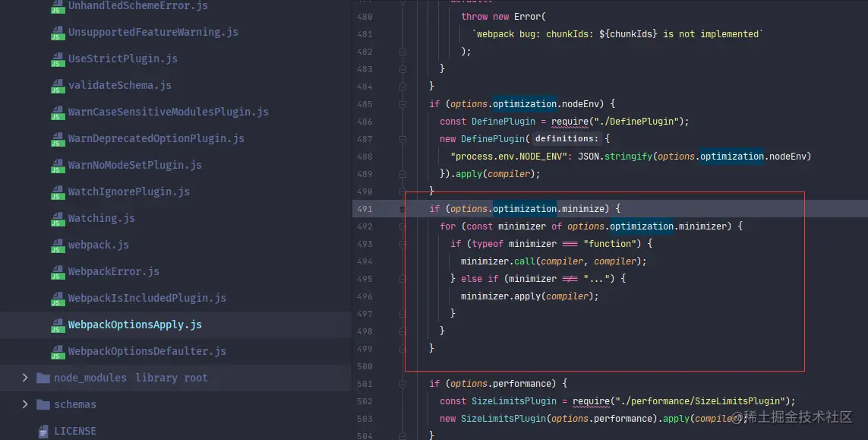This screenshot has width=868, height=440.
Task: Click 'minimizer' after 'optimization.' on line 492
Action: [702, 226]
